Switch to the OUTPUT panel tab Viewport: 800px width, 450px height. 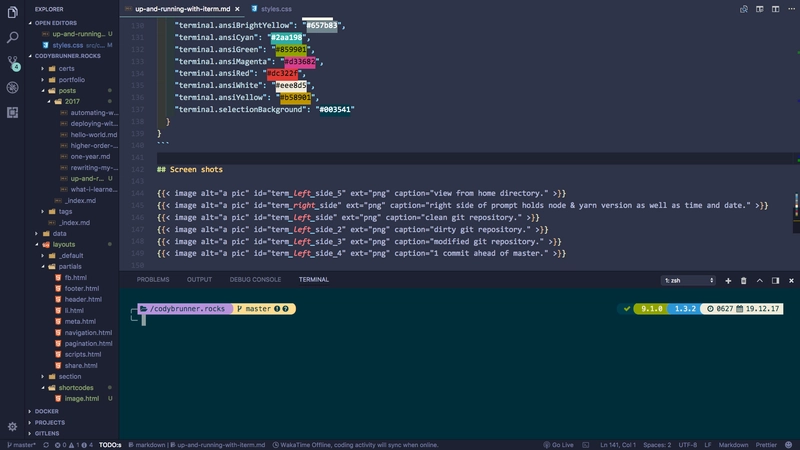[199, 280]
